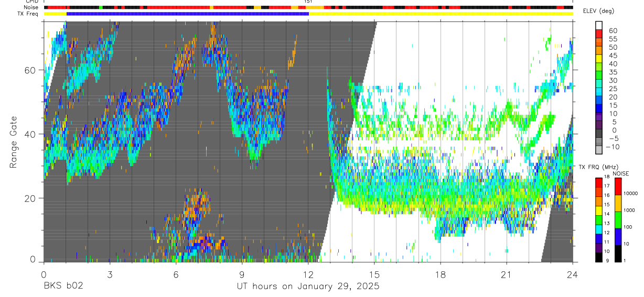The height and width of the screenshot is (297, 644).
Task: Click the "35" value in ELEV legend
Action: [613, 72]
